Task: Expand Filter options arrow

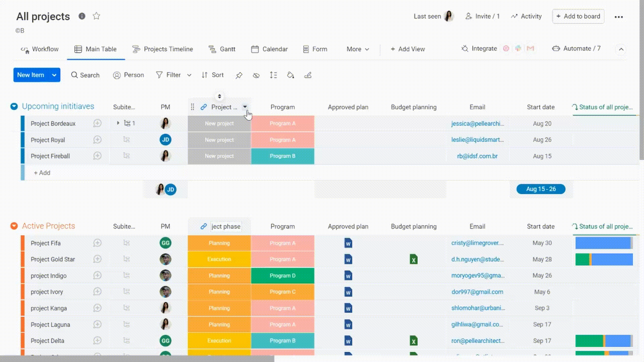Action: [189, 75]
